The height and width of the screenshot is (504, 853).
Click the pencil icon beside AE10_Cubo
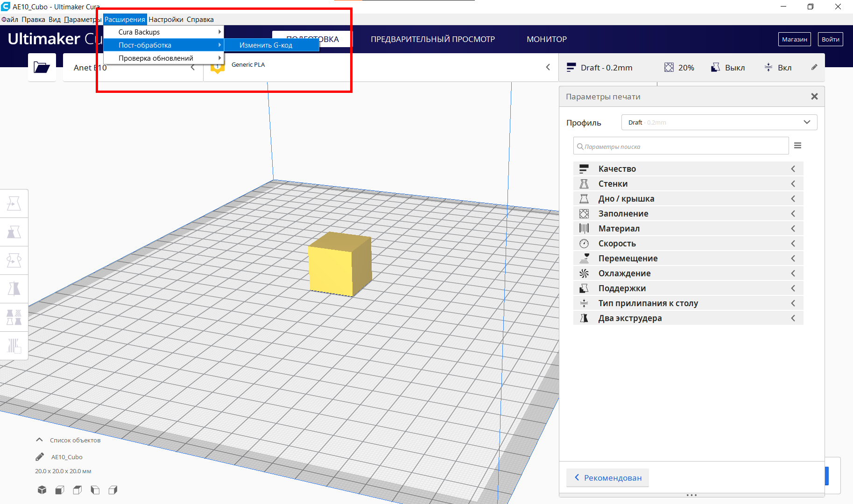(40, 457)
